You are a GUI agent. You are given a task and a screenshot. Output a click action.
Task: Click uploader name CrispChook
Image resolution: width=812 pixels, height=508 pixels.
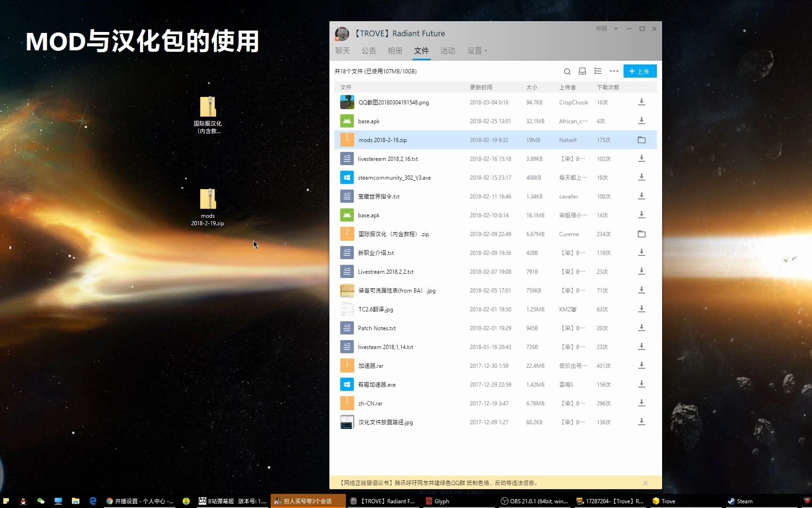coord(574,103)
